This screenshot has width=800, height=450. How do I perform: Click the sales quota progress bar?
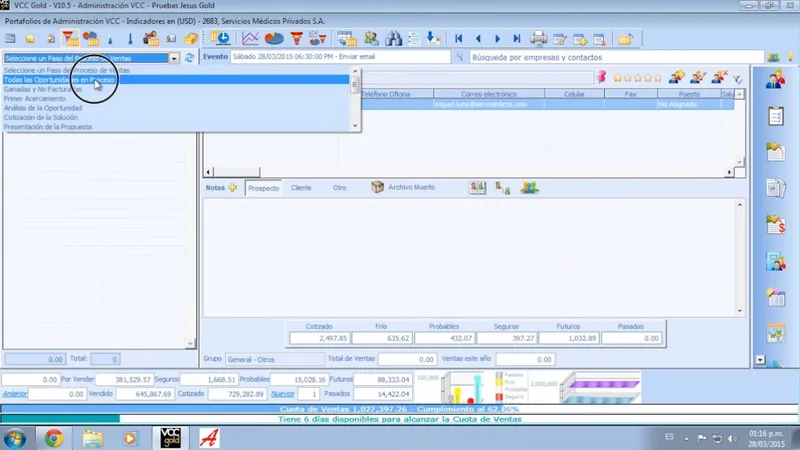[x=399, y=409]
